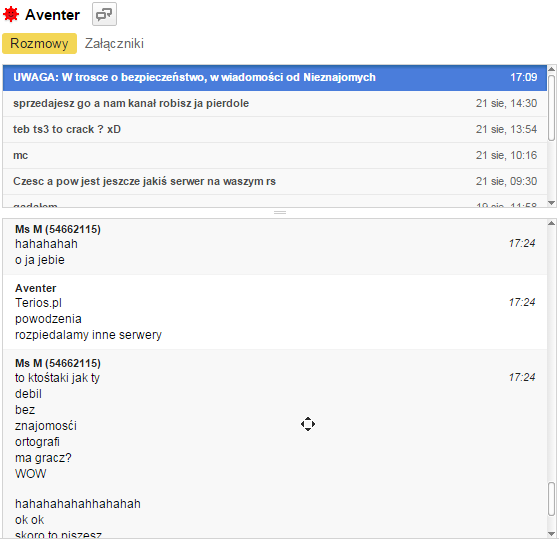This screenshot has height=540, width=559.
Task: Click the first Ms M (54662115) sender name
Action: (58, 229)
